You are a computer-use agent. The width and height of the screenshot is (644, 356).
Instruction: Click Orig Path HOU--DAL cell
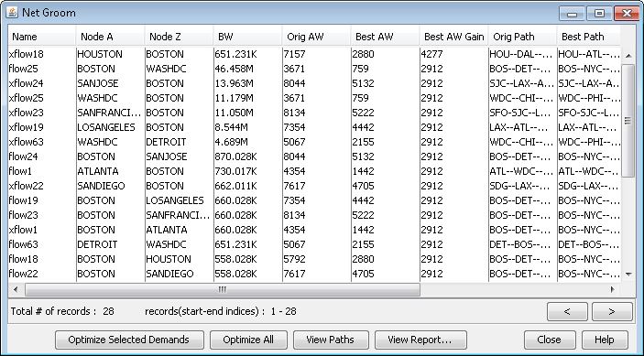click(x=521, y=54)
